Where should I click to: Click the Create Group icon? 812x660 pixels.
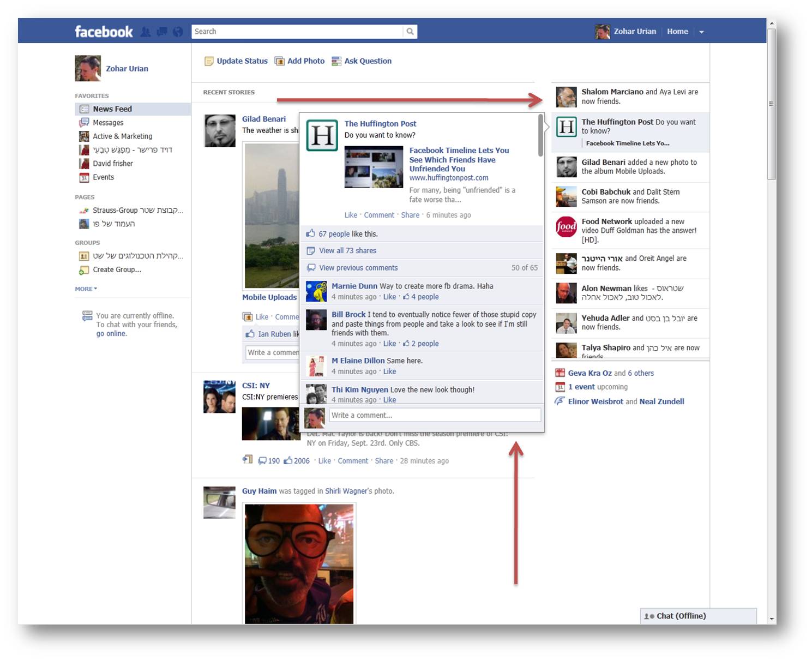[84, 269]
